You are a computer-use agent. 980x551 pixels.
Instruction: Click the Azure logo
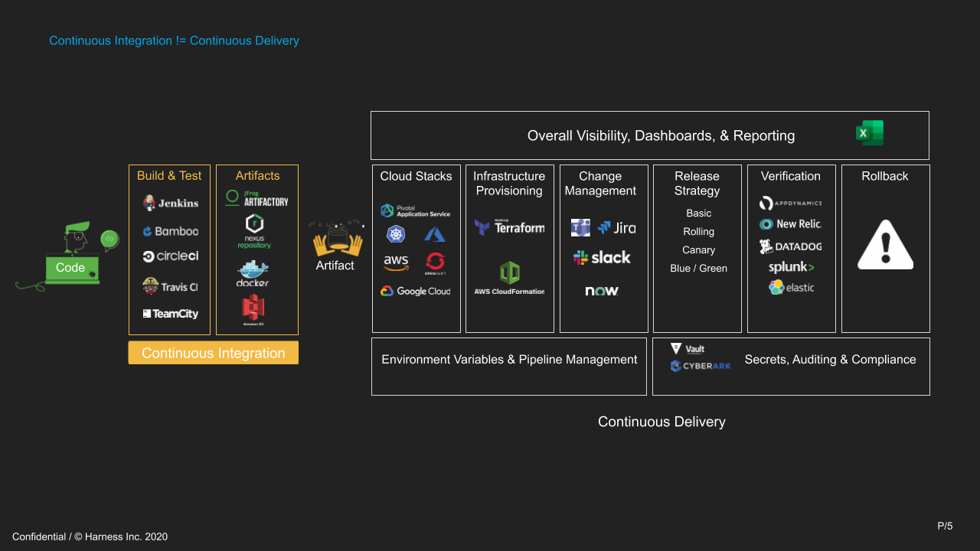click(435, 234)
